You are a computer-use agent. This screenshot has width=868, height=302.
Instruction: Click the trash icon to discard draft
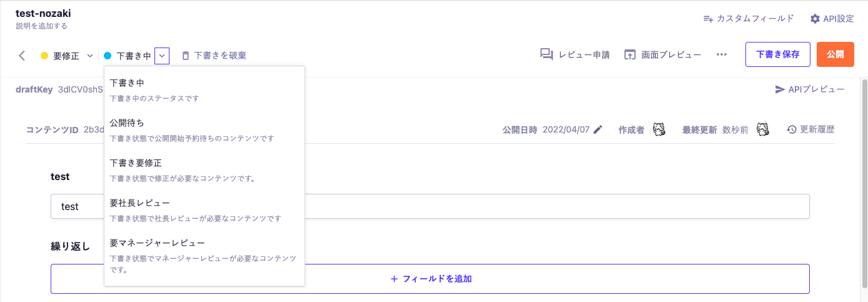click(185, 56)
